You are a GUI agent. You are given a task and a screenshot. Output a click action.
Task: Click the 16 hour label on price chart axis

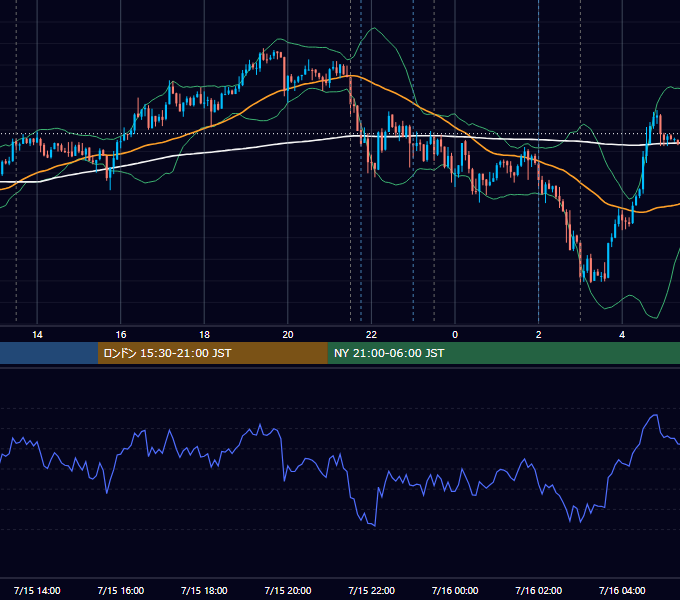pyautogui.click(x=121, y=335)
